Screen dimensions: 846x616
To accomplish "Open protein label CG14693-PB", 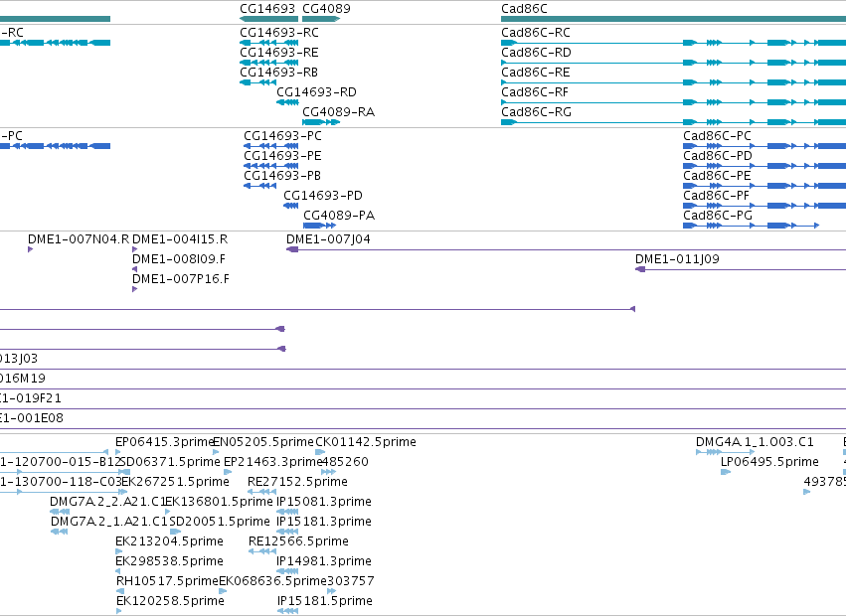I will tap(282, 176).
